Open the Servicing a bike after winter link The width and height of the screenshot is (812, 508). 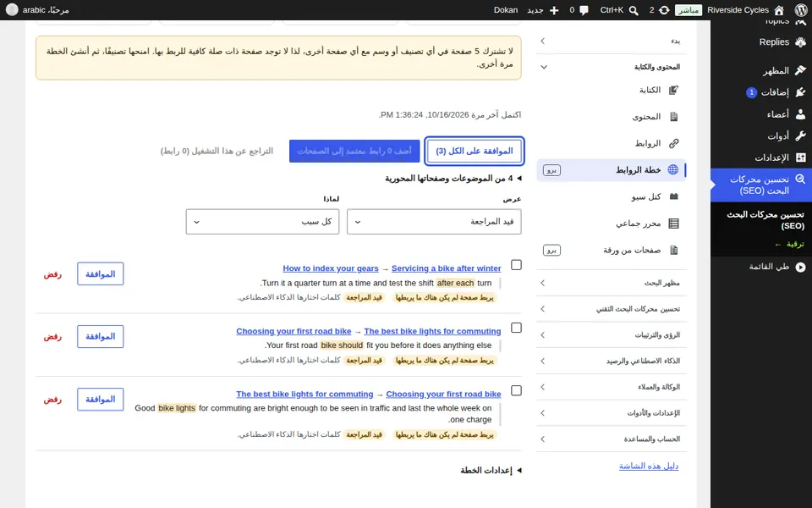(447, 268)
